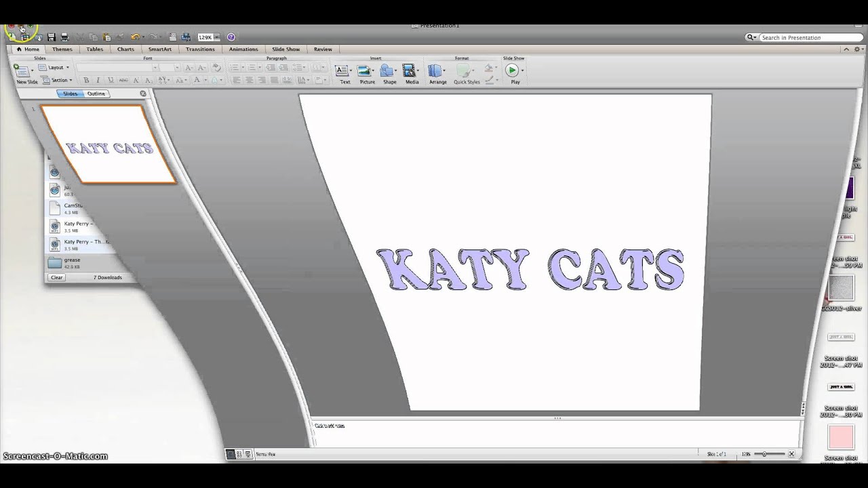This screenshot has width=868, height=488.
Task: Click the Search in Presentation magnifier icon
Action: (751, 38)
